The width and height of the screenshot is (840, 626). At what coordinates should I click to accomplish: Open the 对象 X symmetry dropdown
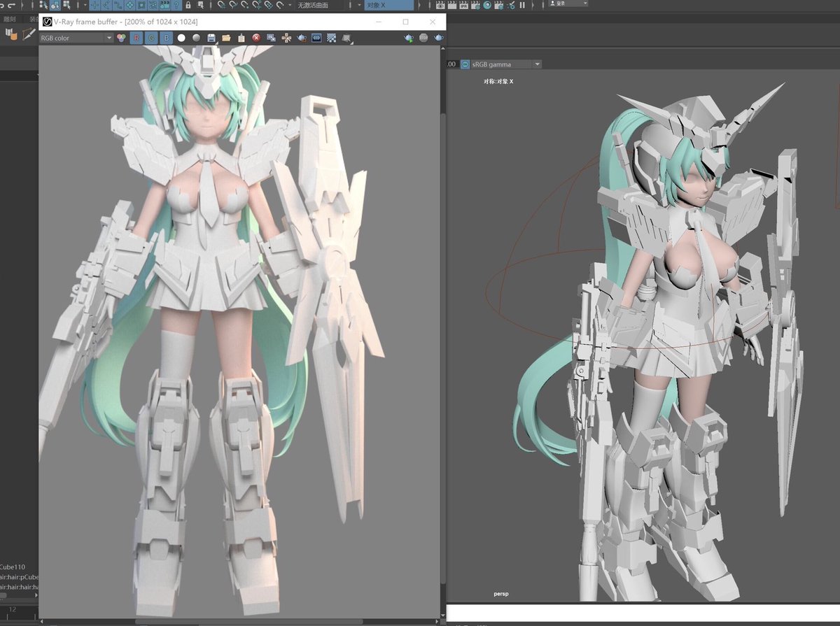[388, 5]
